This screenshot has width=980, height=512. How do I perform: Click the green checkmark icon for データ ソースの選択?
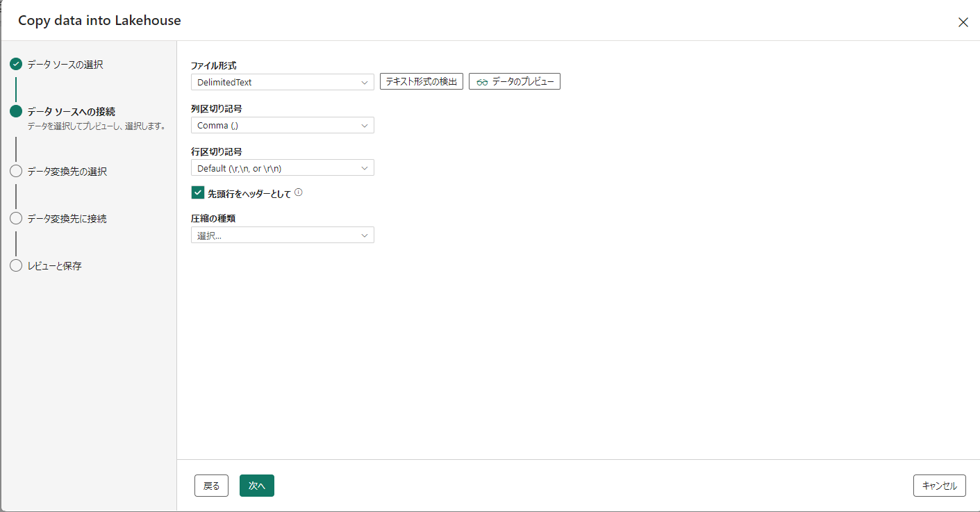[x=16, y=65]
